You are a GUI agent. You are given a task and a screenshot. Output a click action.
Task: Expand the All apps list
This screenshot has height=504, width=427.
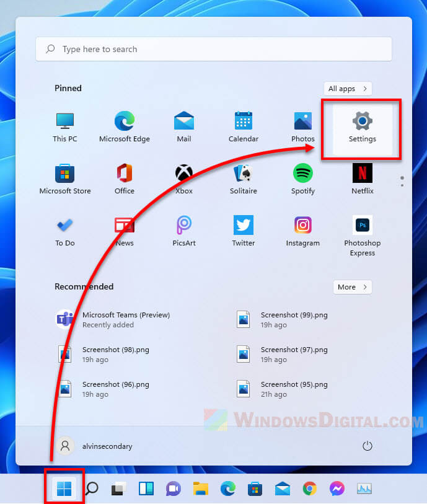(348, 89)
